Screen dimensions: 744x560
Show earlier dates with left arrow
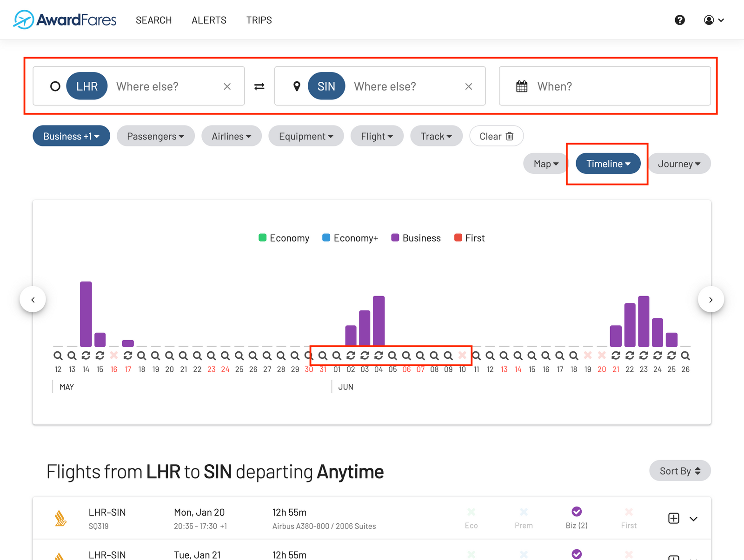(x=33, y=300)
